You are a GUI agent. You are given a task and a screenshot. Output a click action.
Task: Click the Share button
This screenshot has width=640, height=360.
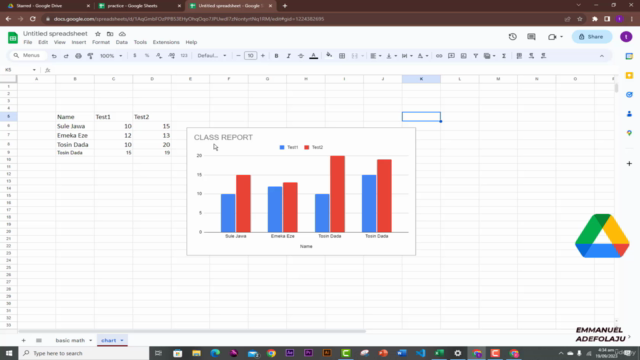pyautogui.click(x=592, y=37)
